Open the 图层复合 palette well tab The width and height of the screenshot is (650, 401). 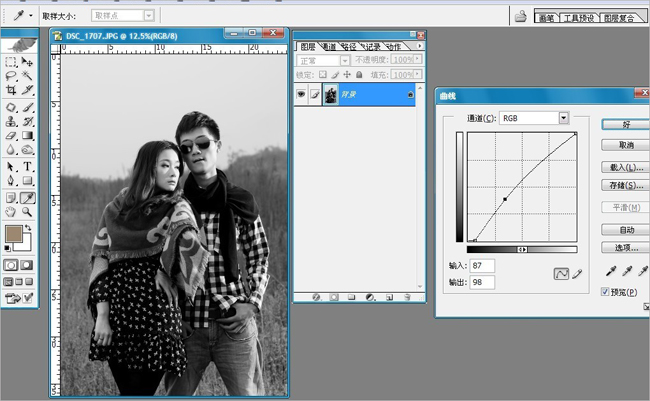(x=619, y=18)
